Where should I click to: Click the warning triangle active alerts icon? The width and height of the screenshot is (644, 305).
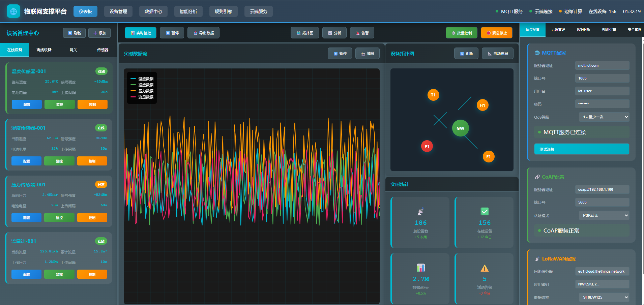click(x=485, y=268)
